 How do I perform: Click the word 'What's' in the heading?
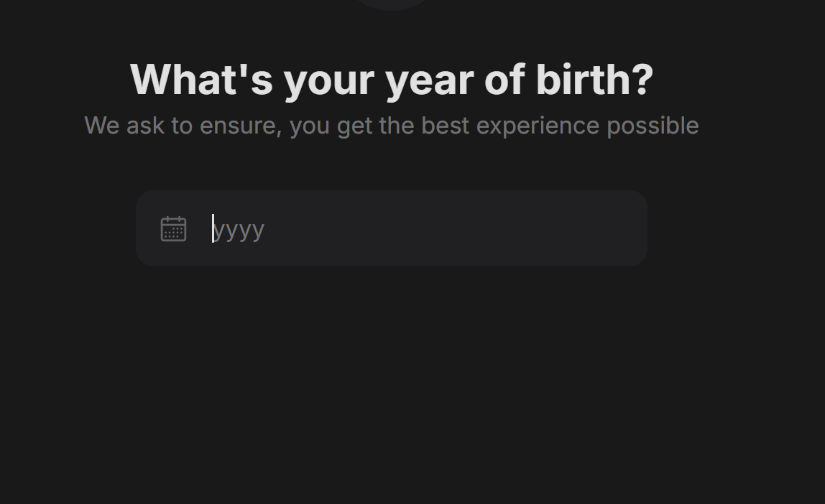click(201, 80)
